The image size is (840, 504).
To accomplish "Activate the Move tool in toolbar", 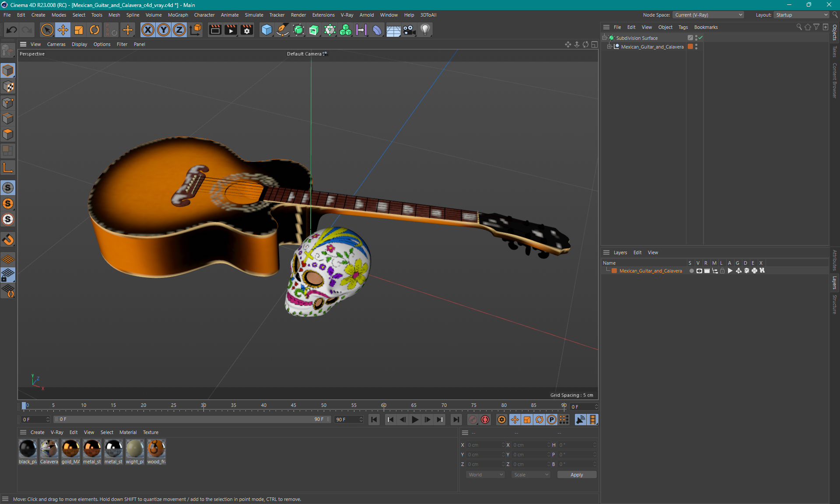I will (x=63, y=30).
